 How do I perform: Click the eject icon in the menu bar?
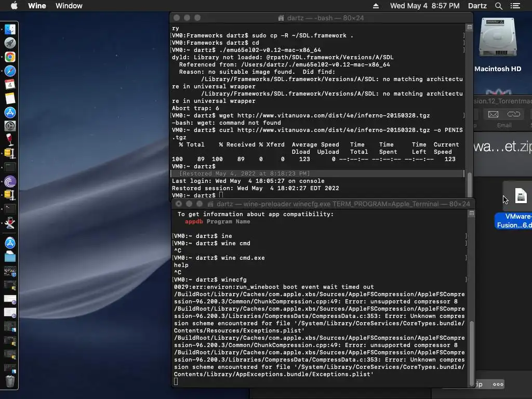pos(376,6)
